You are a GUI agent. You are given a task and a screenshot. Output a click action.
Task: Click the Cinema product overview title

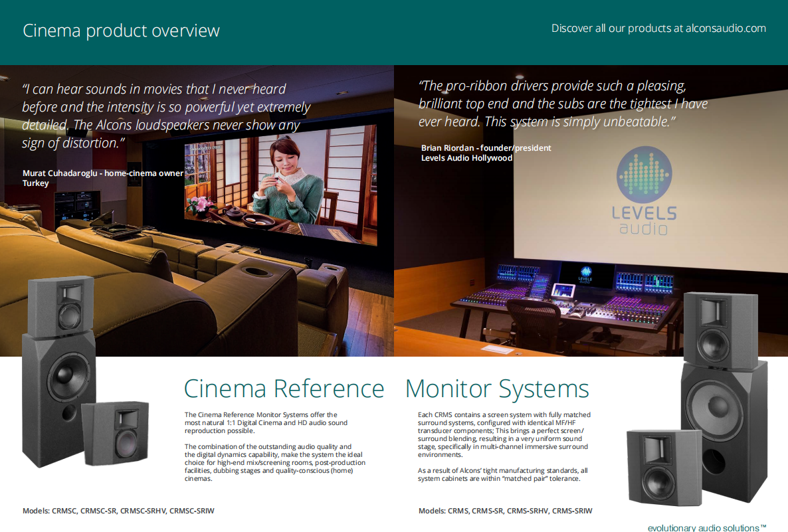pos(121,31)
